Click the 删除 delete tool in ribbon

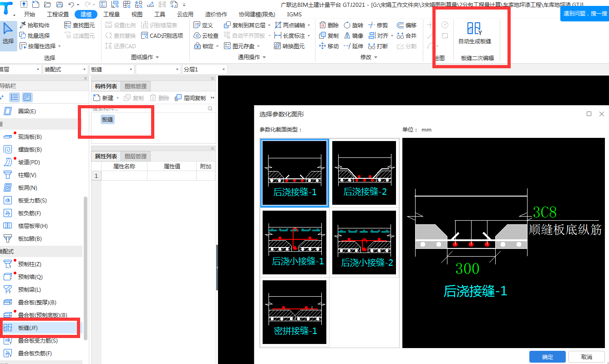tap(329, 25)
